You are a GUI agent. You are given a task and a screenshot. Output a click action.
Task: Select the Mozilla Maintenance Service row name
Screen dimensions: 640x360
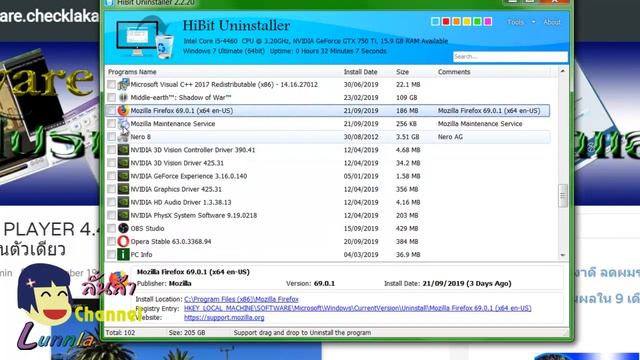(x=173, y=124)
